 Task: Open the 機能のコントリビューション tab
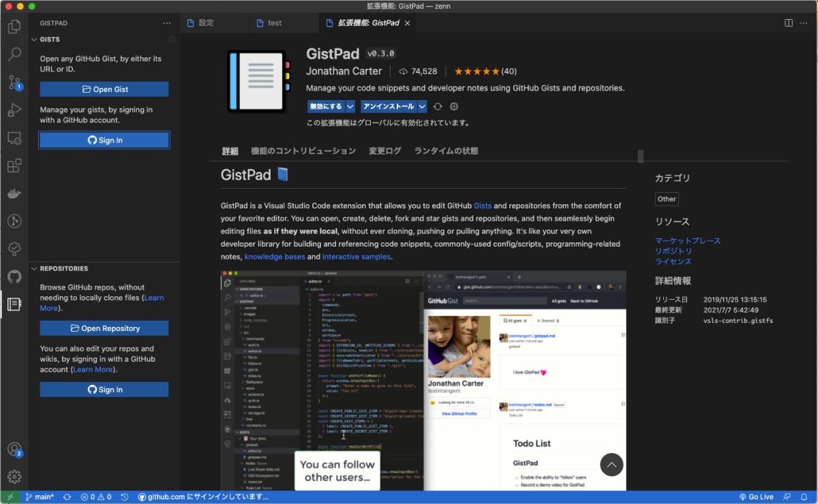(303, 151)
